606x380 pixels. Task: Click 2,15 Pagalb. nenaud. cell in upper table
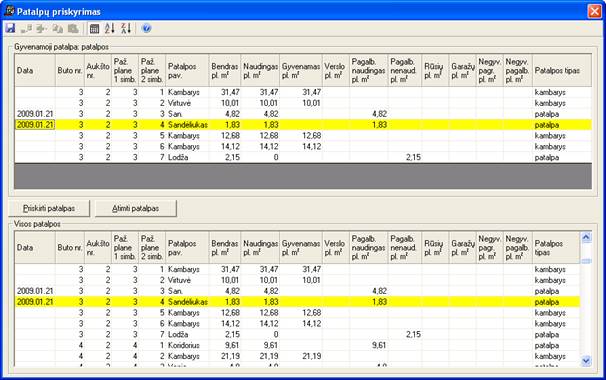tap(405, 157)
